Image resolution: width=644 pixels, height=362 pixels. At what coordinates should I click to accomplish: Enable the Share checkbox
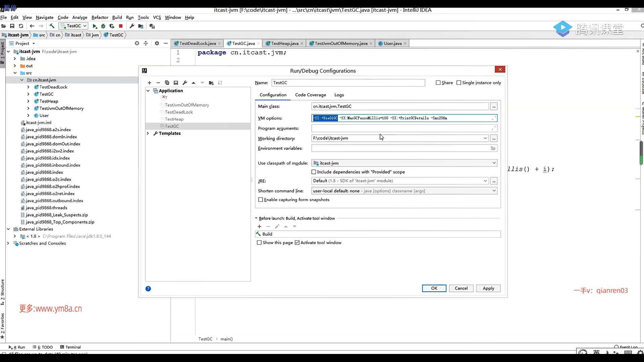(438, 83)
